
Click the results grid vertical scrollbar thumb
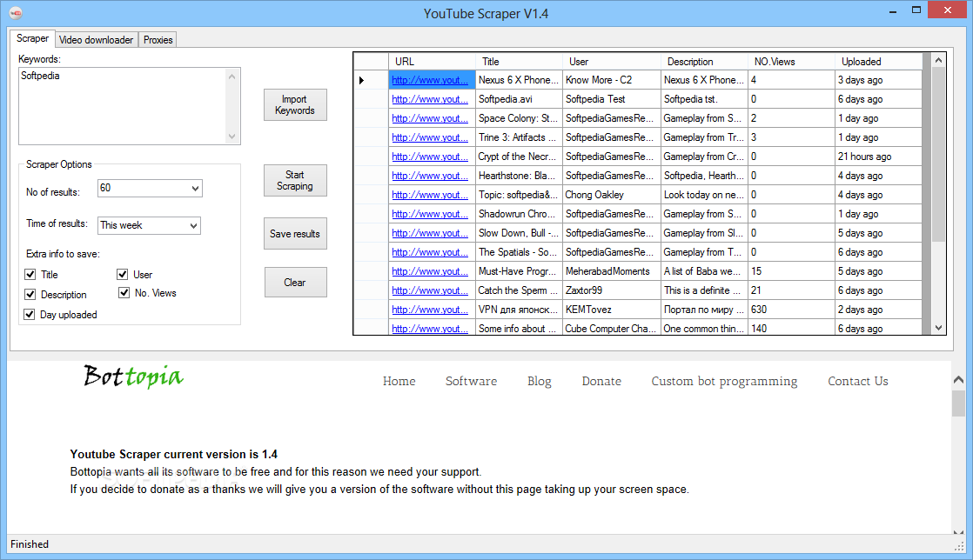[x=938, y=155]
